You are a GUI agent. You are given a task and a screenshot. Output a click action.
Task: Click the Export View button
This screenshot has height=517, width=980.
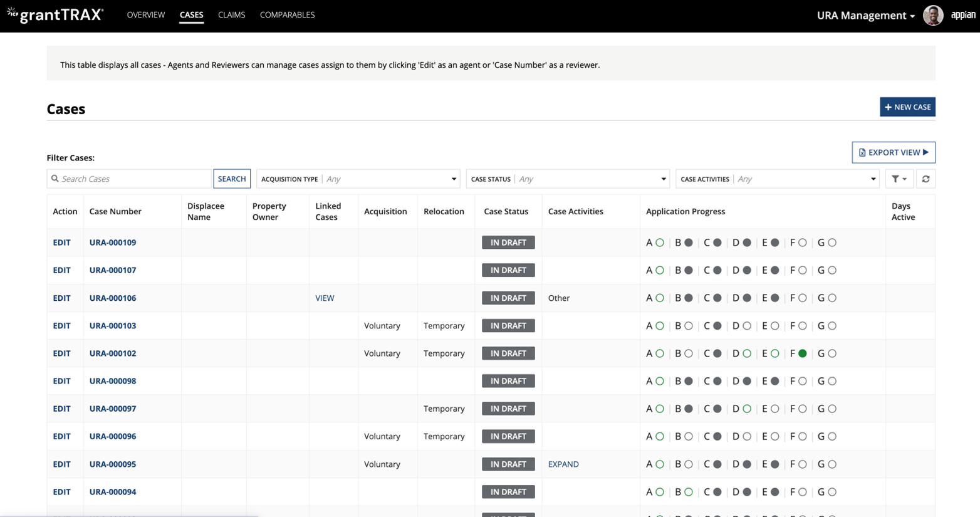click(x=894, y=152)
